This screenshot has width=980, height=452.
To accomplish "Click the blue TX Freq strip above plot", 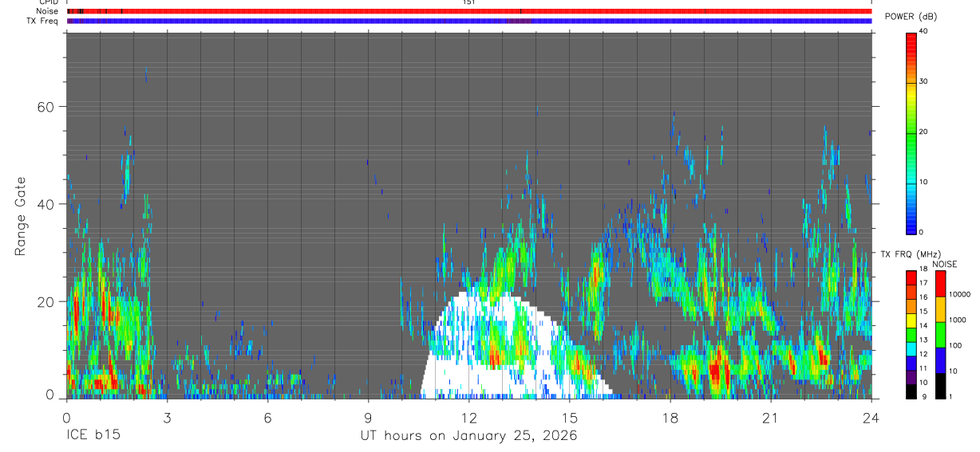I will click(x=468, y=21).
